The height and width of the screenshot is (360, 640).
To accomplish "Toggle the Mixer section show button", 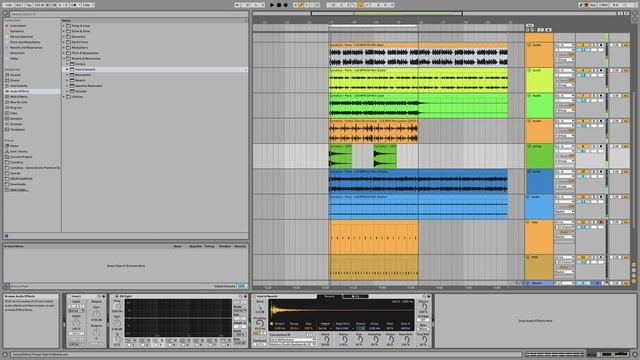I will [634, 276].
